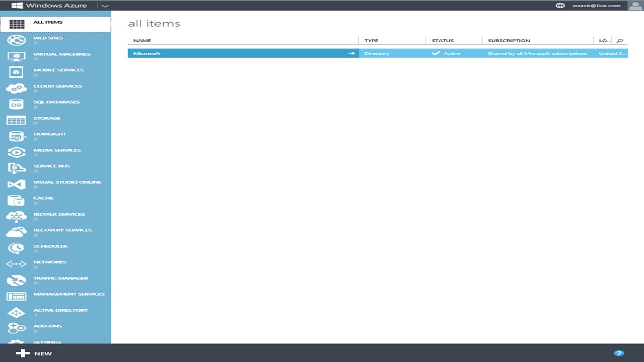Select the Web Sites globe icon
Viewport: 644px width, 362px height.
coord(17,40)
